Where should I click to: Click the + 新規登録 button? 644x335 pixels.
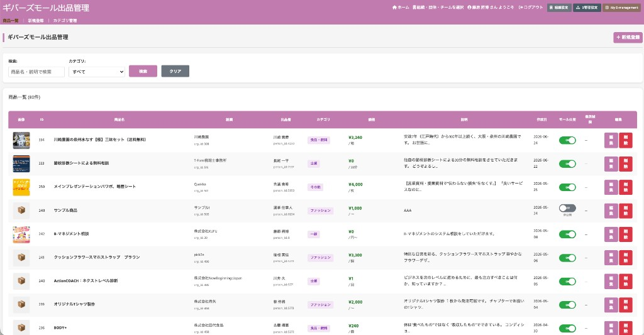628,37
